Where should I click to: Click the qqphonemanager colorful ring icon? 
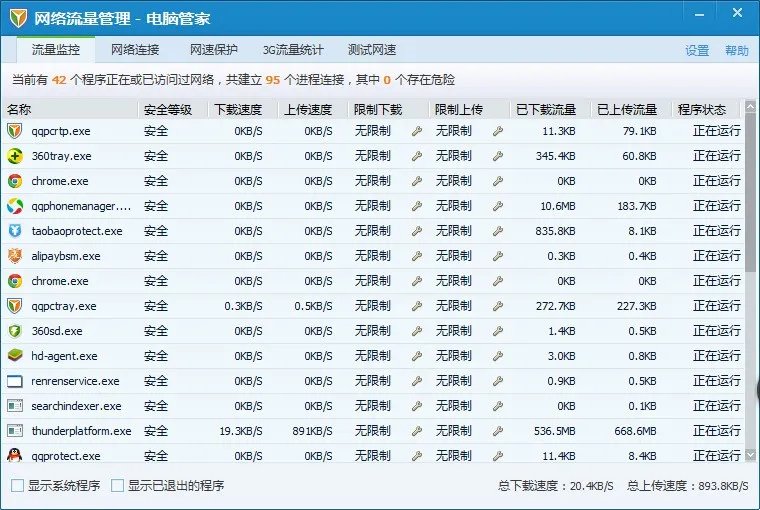(15, 206)
